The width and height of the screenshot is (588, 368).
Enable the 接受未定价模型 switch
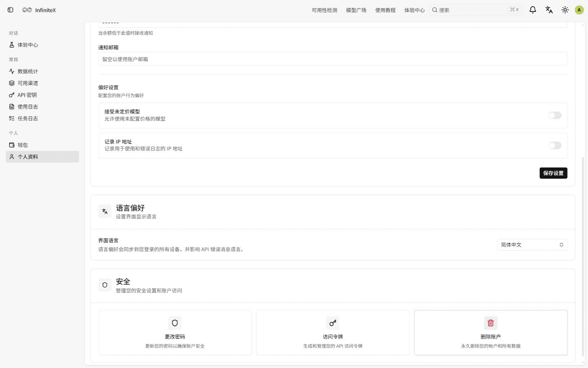click(x=555, y=115)
